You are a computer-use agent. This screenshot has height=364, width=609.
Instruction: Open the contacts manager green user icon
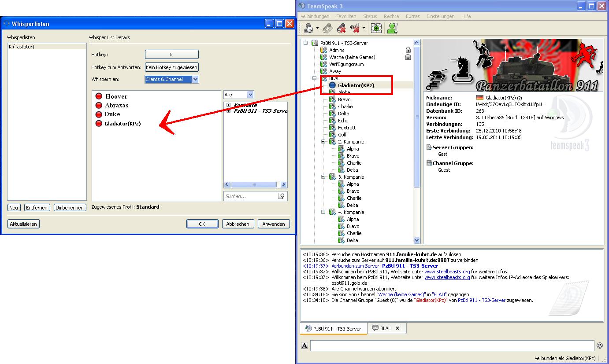tap(392, 29)
